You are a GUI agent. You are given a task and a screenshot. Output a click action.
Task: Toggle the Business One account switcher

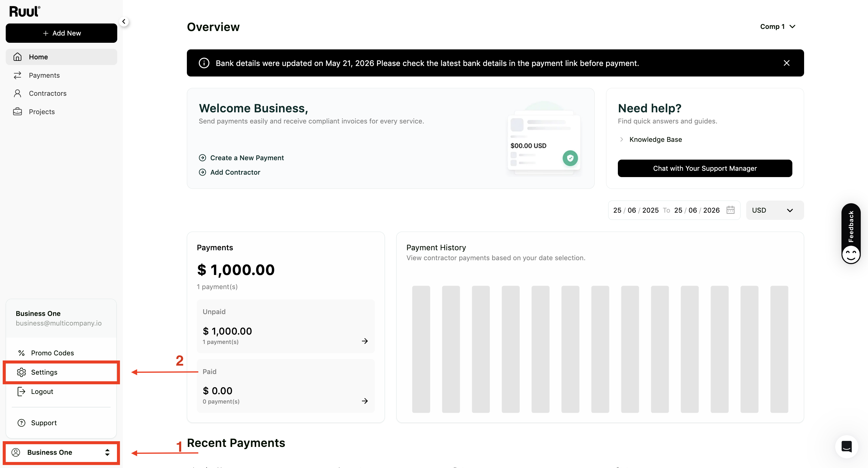(61, 452)
